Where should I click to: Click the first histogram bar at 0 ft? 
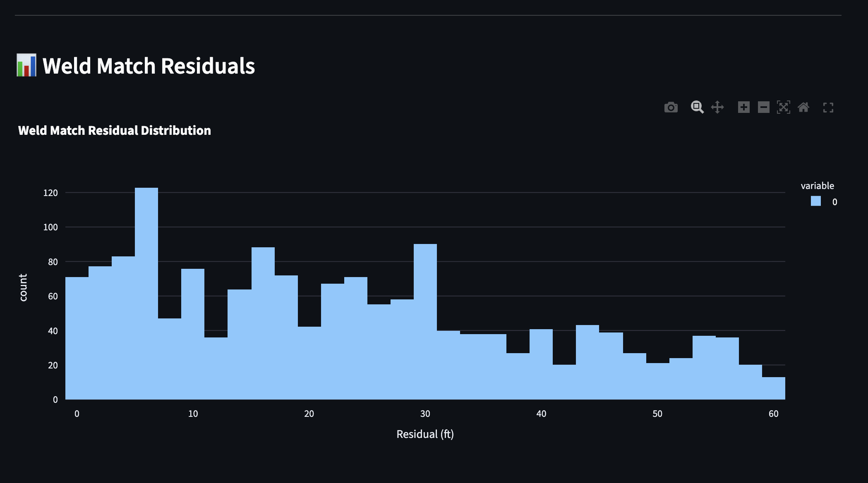click(77, 339)
